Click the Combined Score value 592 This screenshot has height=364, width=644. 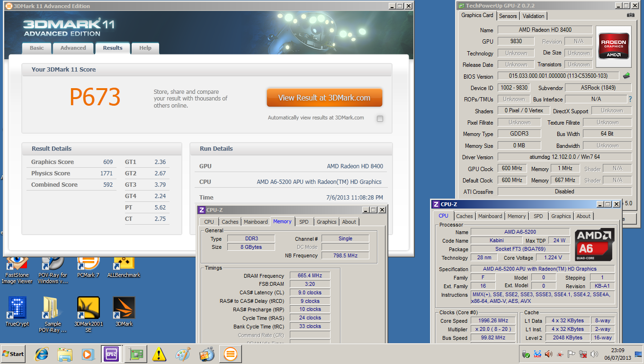click(107, 185)
